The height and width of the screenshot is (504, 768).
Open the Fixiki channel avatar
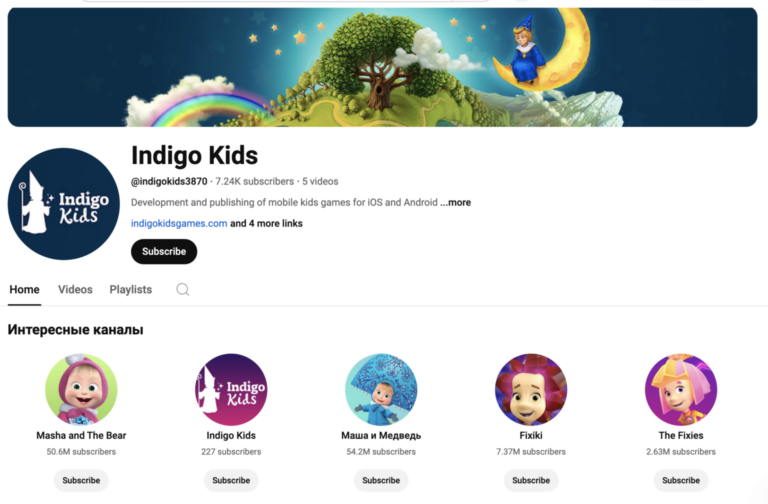[x=531, y=389]
